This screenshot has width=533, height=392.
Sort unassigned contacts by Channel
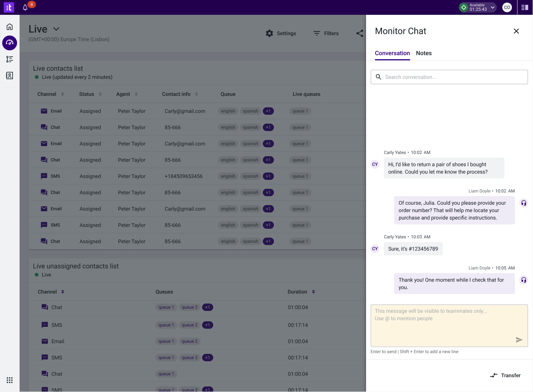[x=63, y=292]
